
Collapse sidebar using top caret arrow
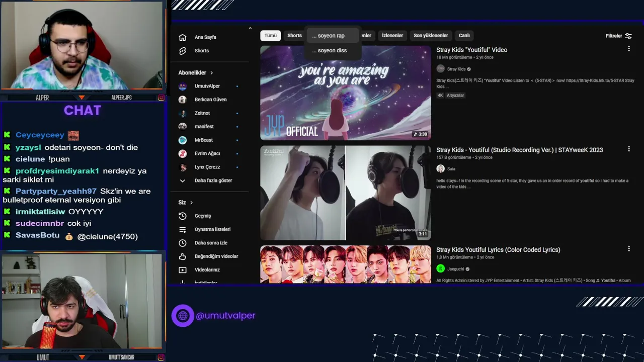(x=250, y=28)
